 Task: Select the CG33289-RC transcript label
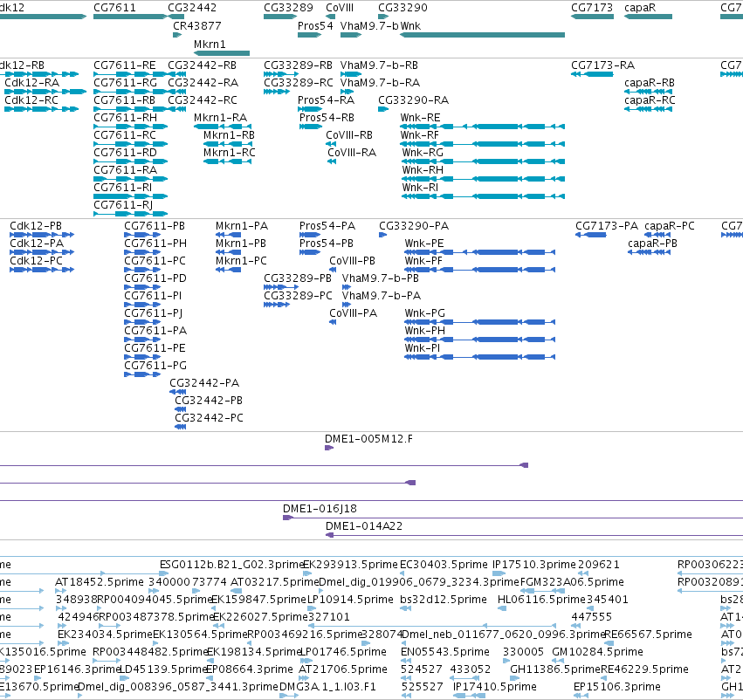299,82
